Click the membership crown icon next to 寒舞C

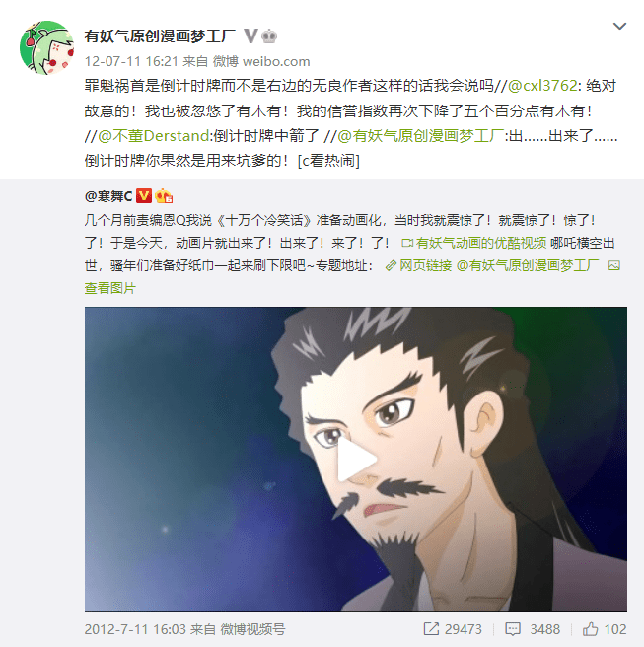[164, 196]
